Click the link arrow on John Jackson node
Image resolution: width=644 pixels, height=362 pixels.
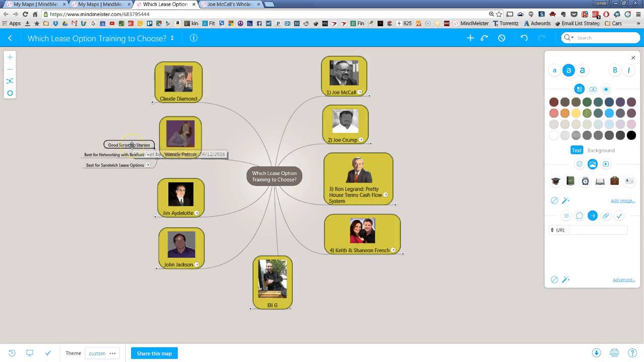[196, 264]
